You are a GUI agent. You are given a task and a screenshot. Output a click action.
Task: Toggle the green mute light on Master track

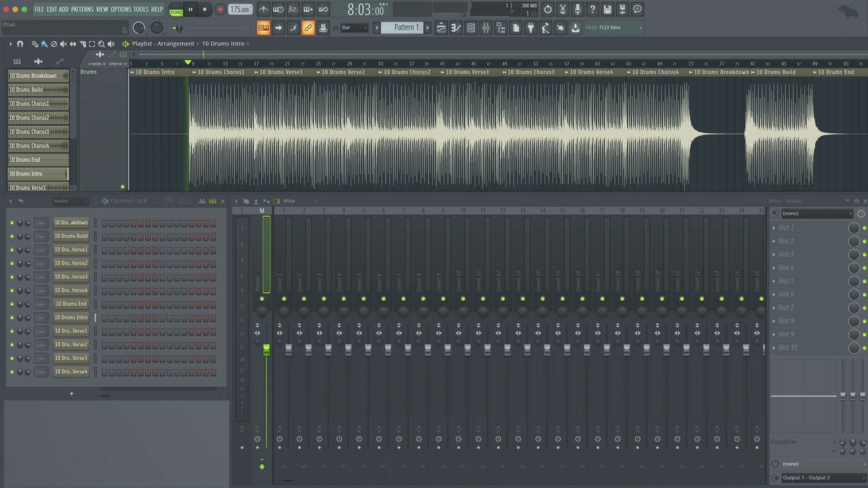pyautogui.click(x=263, y=299)
